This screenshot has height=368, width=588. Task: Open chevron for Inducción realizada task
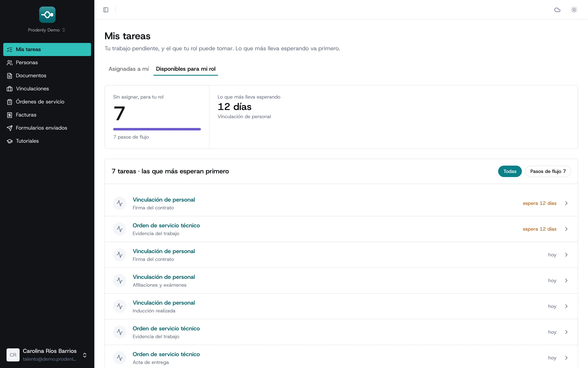coord(566,306)
